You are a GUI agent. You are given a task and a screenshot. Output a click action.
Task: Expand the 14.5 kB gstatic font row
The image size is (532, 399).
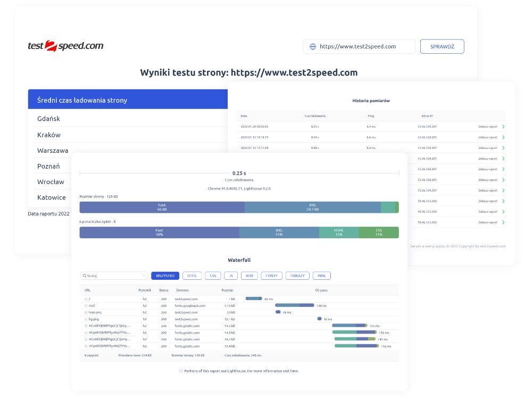86,326
